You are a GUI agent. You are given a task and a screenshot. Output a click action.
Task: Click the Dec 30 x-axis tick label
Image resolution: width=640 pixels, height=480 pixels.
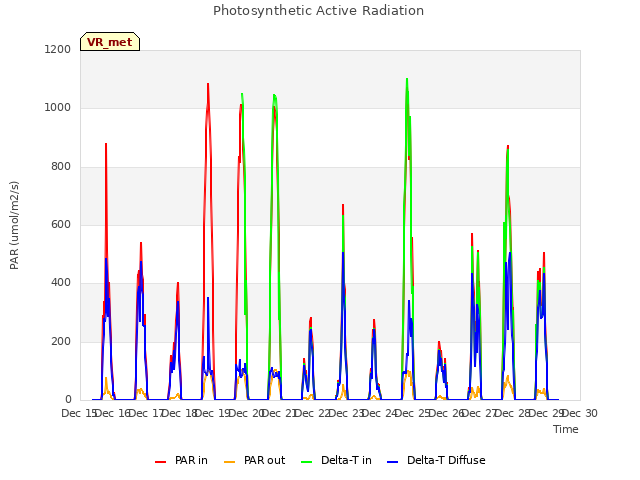580,413
